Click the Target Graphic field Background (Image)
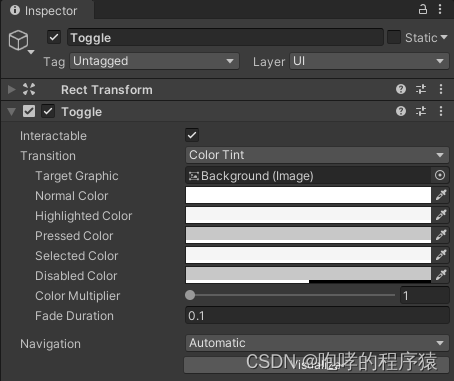 (308, 175)
